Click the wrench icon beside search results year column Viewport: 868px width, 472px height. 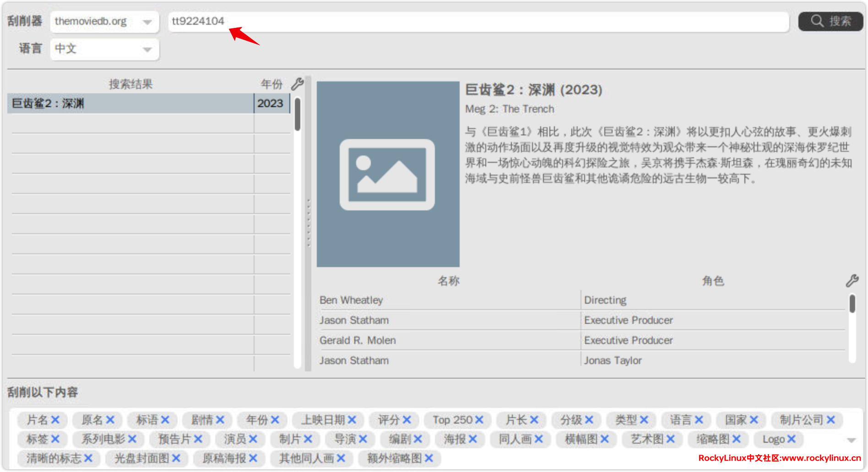tap(297, 84)
